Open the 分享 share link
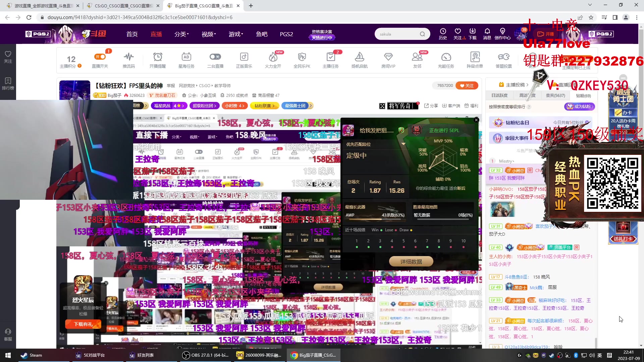Viewport: 644px width, 362px height. coord(431,106)
